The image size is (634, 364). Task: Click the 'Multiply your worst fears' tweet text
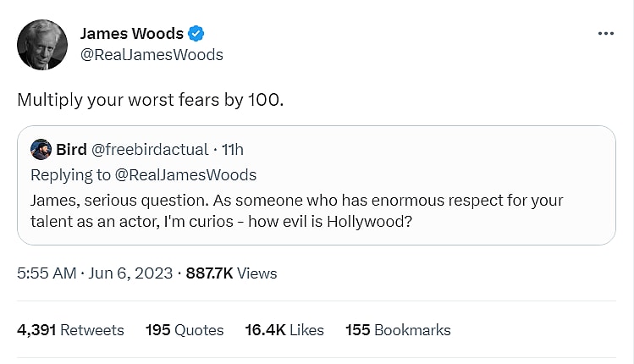click(151, 99)
